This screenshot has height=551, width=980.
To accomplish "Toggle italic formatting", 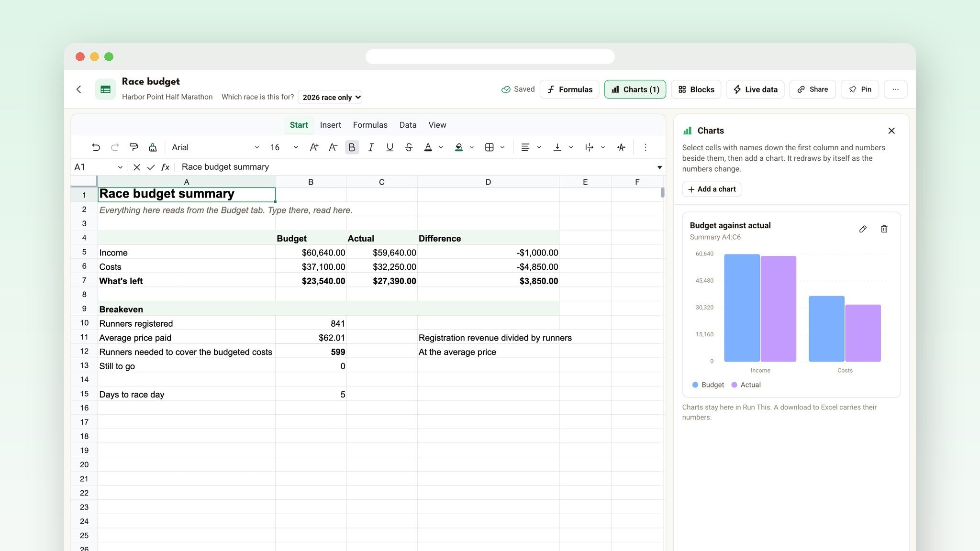I will (x=371, y=147).
